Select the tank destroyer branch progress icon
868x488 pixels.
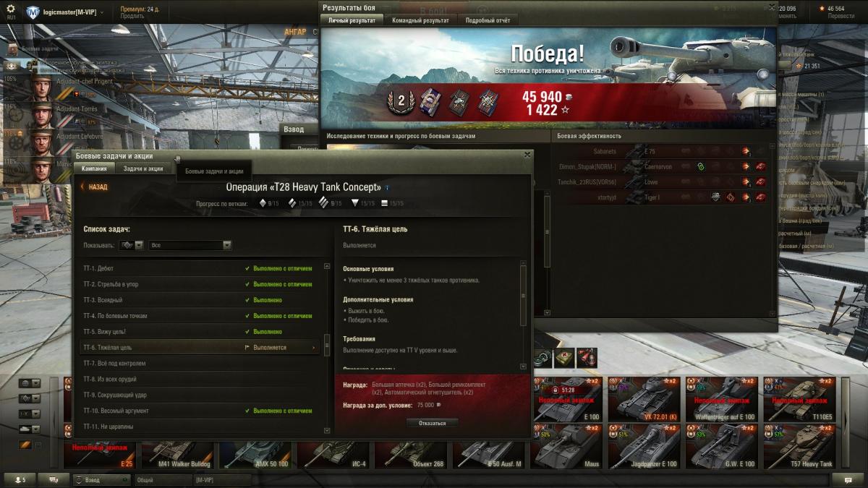[x=355, y=203]
